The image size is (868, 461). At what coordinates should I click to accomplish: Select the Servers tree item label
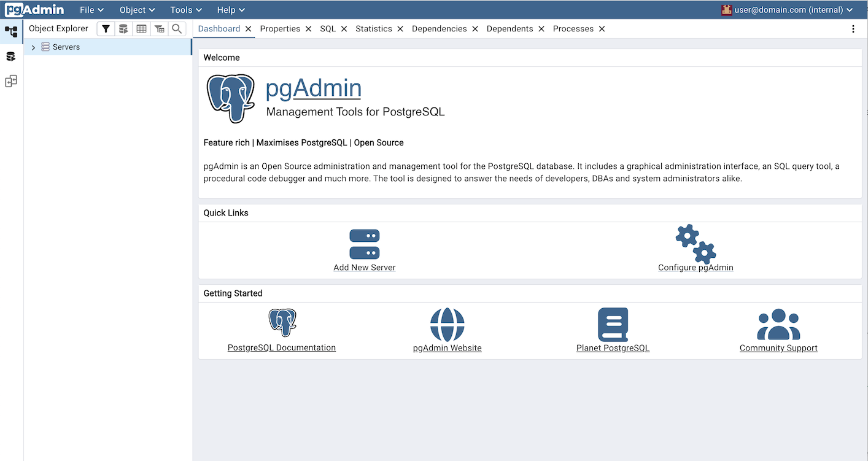[x=66, y=47]
